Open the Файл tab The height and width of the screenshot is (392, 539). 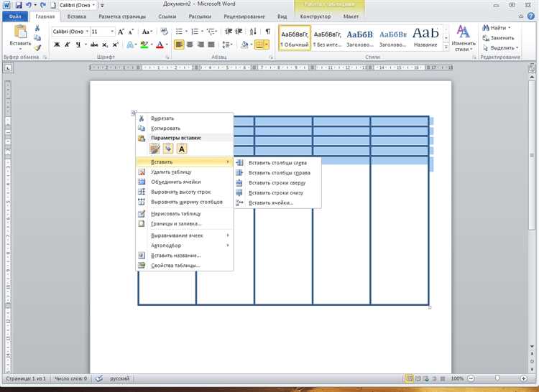coord(15,16)
